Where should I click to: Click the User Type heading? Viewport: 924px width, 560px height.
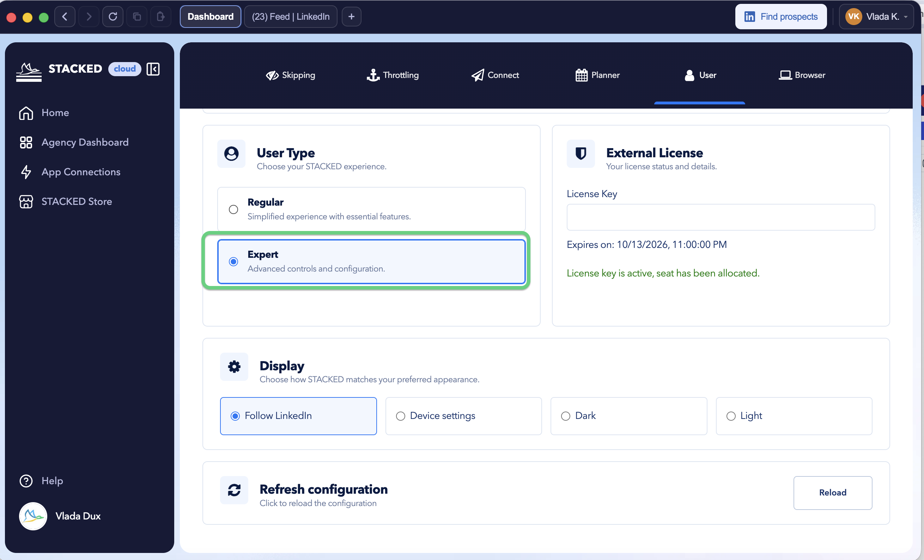click(x=286, y=153)
